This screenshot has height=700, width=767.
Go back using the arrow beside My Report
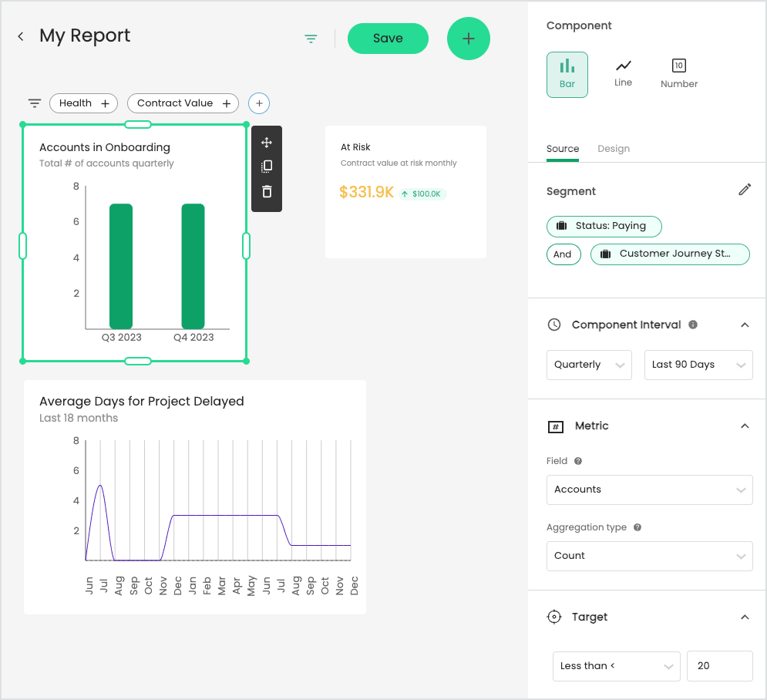pyautogui.click(x=21, y=36)
